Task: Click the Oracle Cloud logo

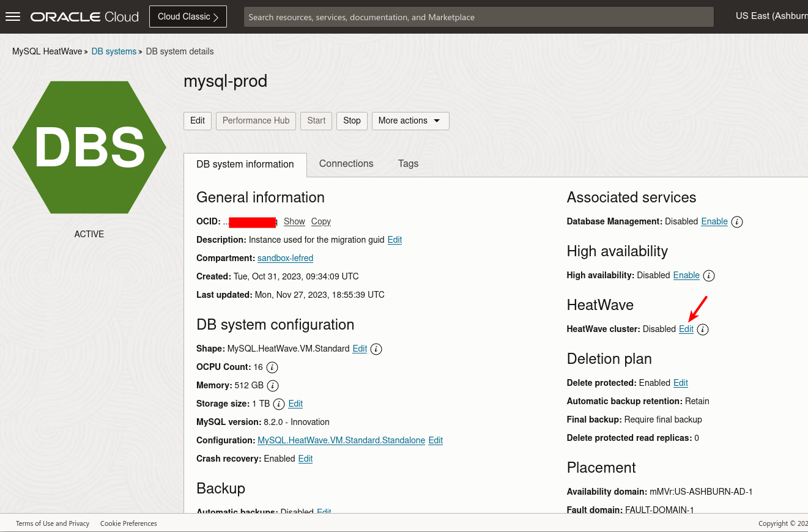Action: (85, 17)
